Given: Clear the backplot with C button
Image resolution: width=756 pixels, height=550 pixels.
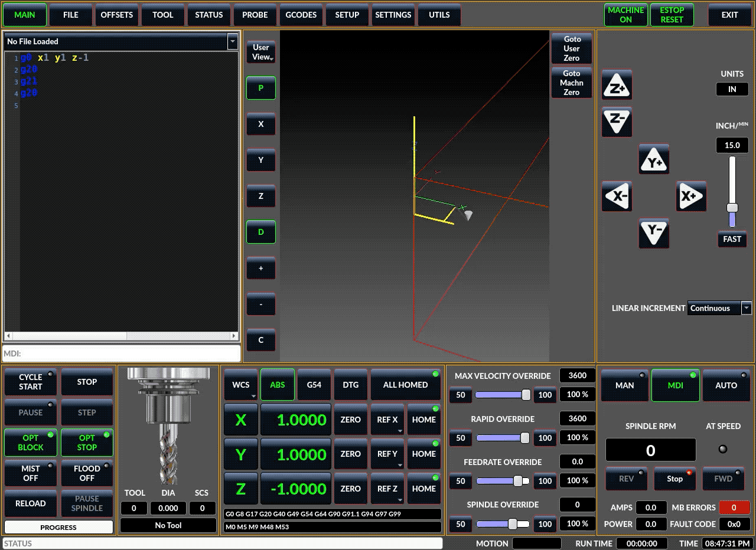Looking at the screenshot, I should pyautogui.click(x=261, y=341).
